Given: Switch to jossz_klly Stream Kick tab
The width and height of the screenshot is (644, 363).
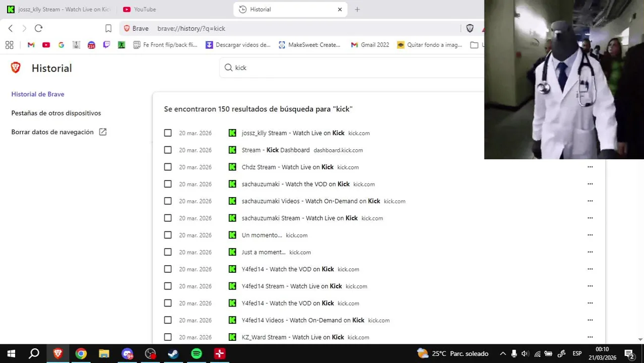Looking at the screenshot, I should pyautogui.click(x=58, y=9).
